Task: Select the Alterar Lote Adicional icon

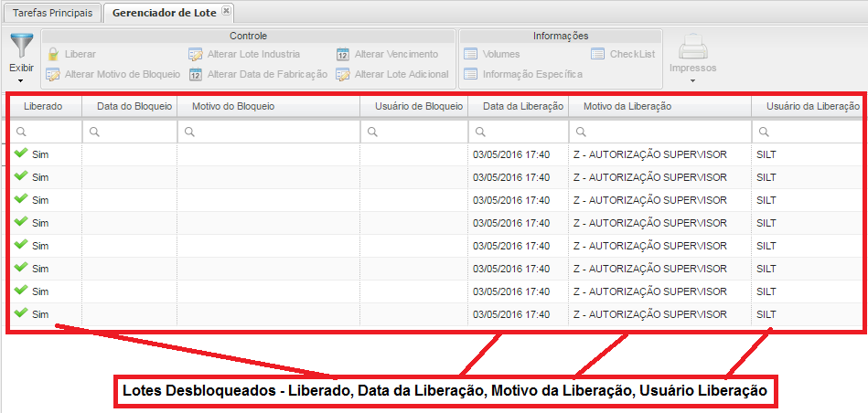Action: tap(343, 74)
